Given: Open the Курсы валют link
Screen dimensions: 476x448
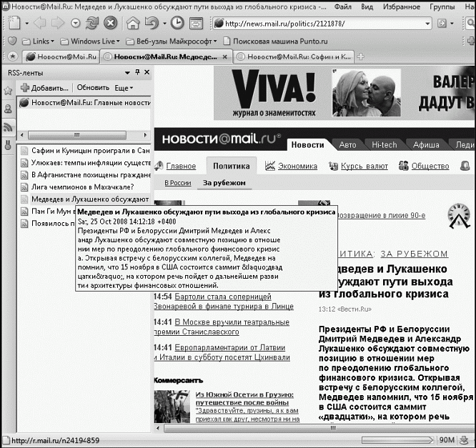Looking at the screenshot, I should [x=364, y=166].
